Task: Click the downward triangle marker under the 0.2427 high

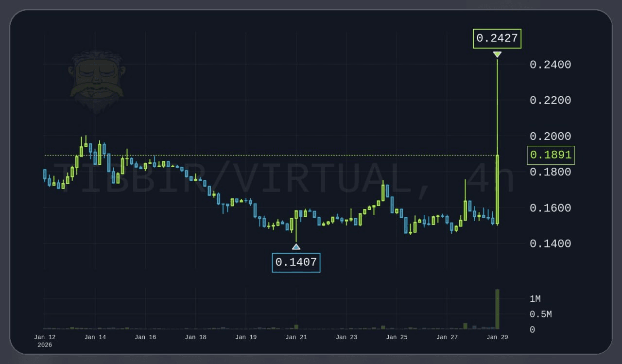Action: click(497, 54)
